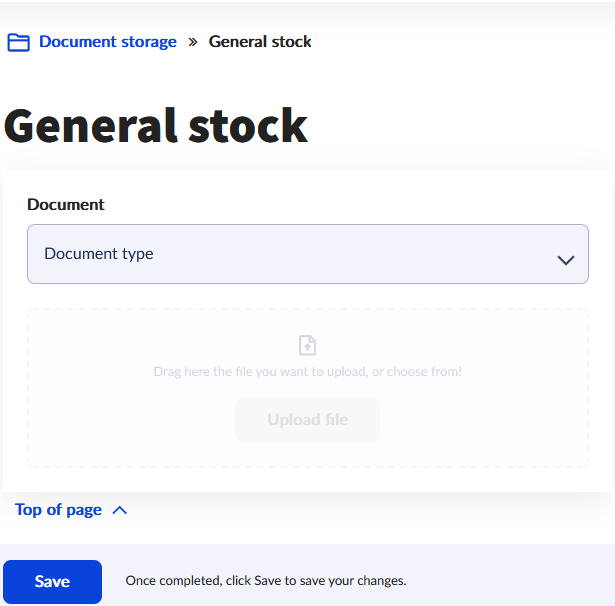Viewport: 615px width, 606px height.
Task: Jump to Top of page link
Action: click(59, 510)
